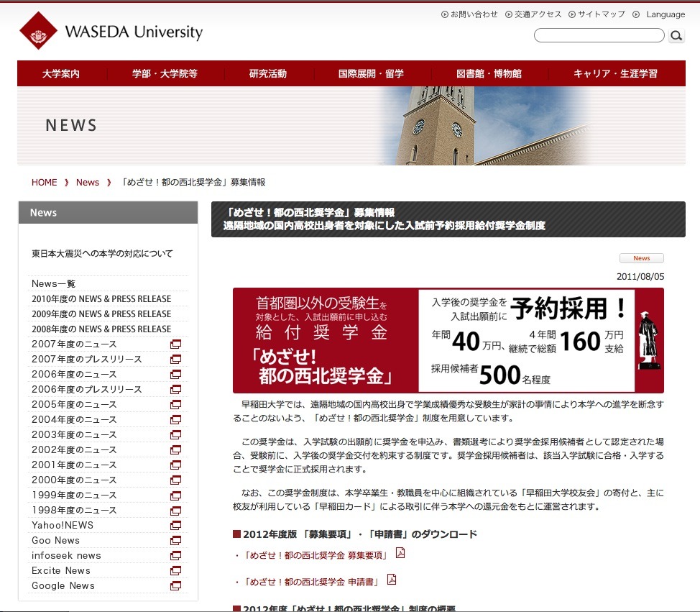The height and width of the screenshot is (612, 700).
Task: Click the date 2011/08/05
Action: click(x=640, y=277)
